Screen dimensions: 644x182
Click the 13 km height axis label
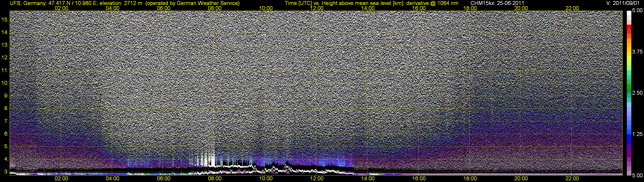tap(5, 45)
